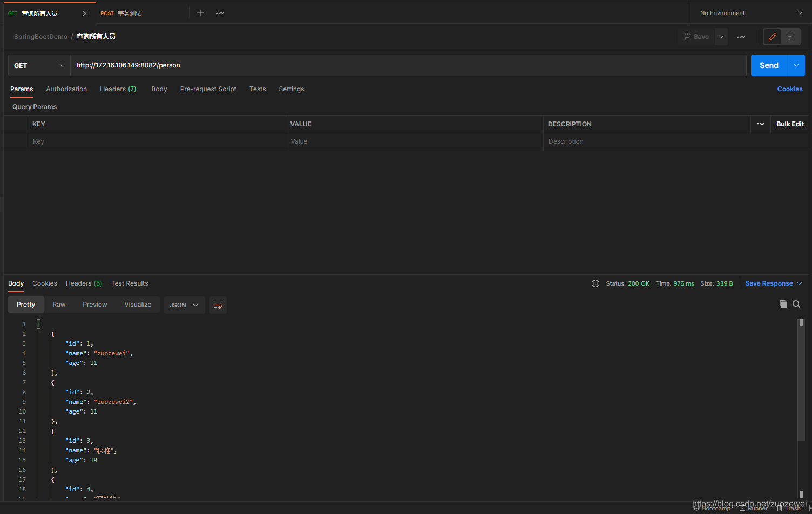Select response Headers (5) tab

click(84, 283)
